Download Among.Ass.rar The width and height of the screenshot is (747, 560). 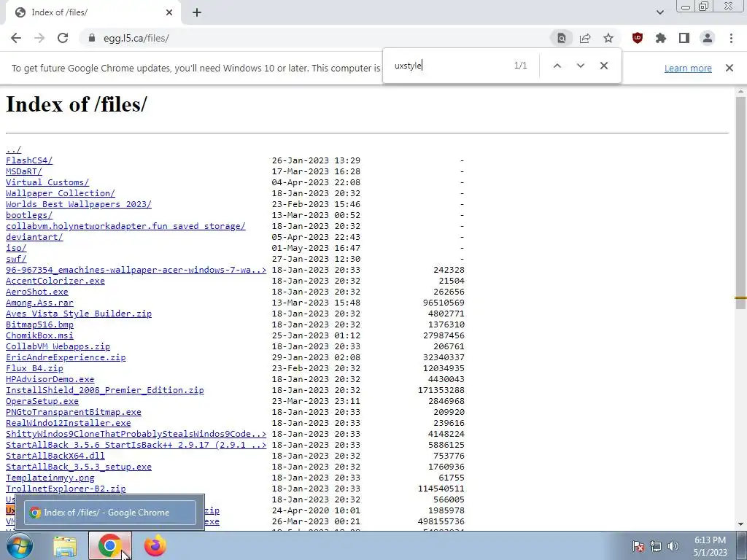tap(39, 303)
